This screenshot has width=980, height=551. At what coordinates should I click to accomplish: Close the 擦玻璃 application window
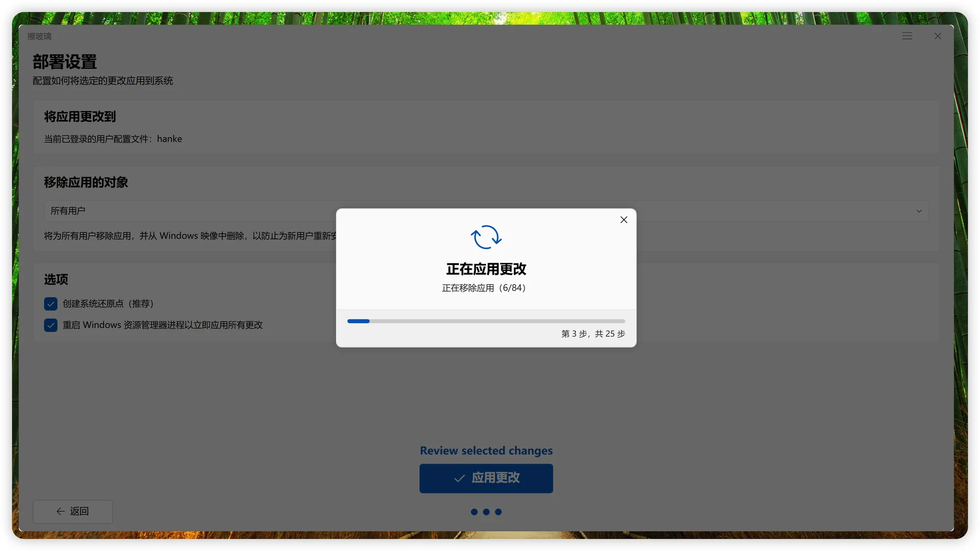[938, 36]
